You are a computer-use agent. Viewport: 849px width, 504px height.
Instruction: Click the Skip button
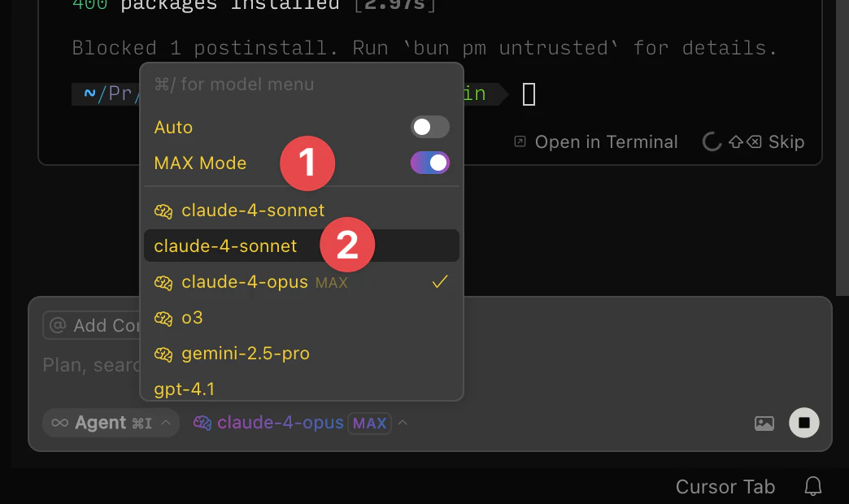(786, 141)
